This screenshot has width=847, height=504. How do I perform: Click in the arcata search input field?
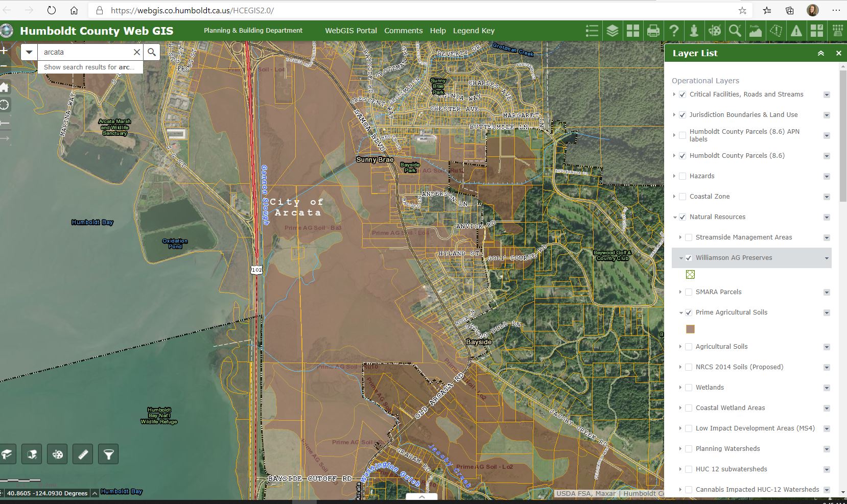pos(84,52)
